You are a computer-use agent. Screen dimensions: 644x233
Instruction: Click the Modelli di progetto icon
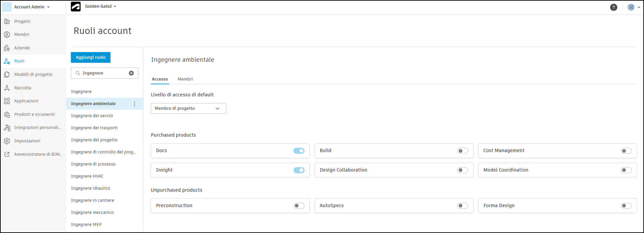click(x=7, y=75)
